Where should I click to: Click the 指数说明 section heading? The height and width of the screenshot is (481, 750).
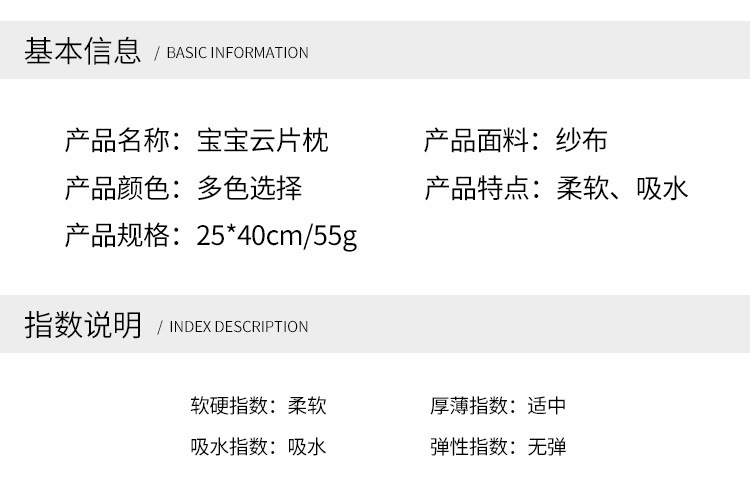point(83,325)
